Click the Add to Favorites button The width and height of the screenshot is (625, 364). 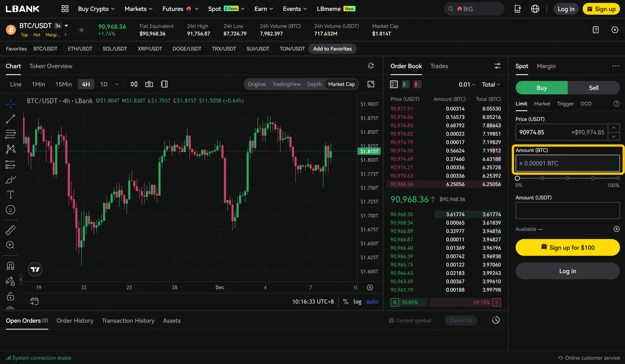(333, 49)
